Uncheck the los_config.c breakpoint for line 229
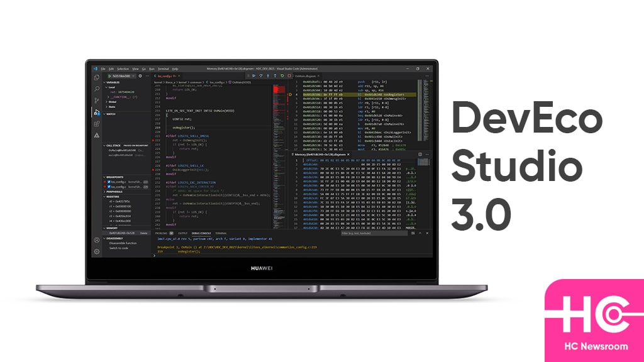 (109, 187)
